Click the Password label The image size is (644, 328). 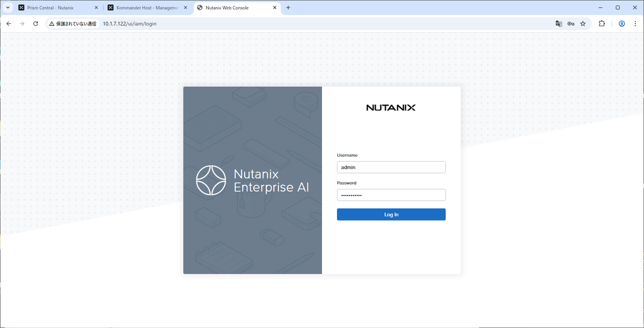(347, 183)
